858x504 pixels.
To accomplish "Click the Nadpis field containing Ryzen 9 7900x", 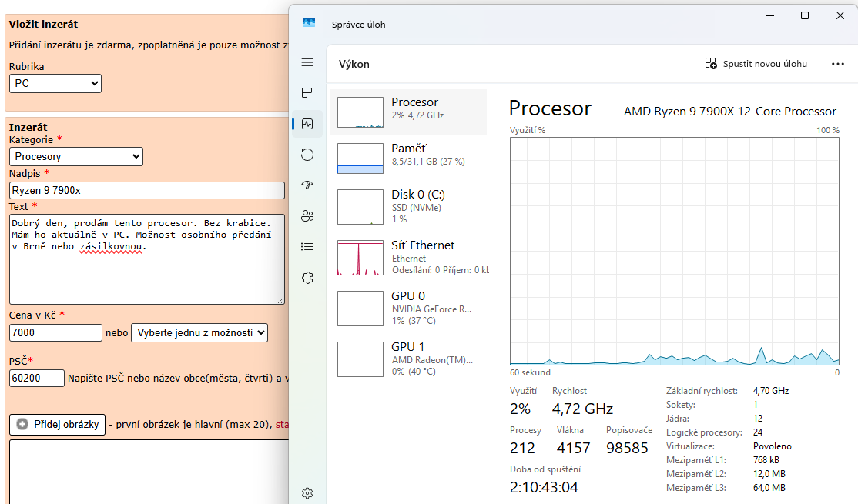I will [x=147, y=190].
